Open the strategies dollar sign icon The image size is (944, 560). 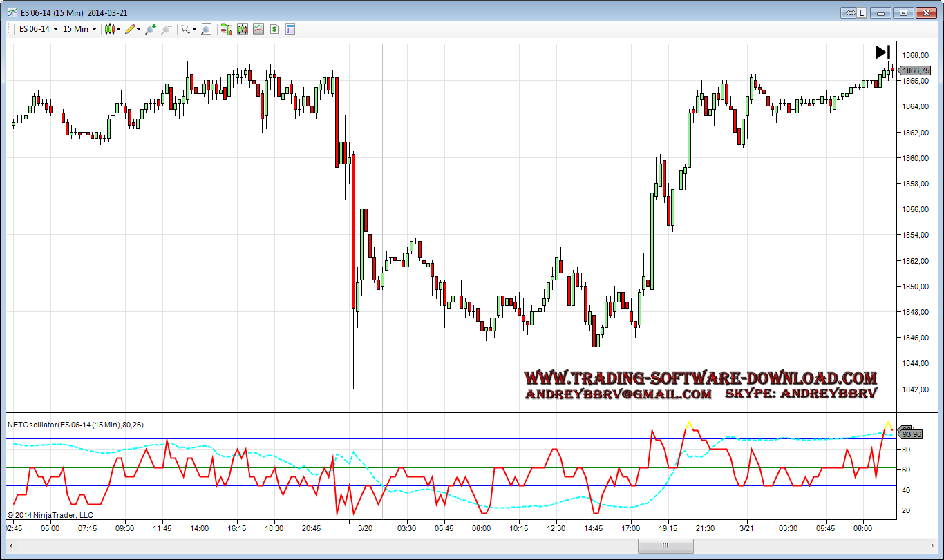tap(274, 29)
